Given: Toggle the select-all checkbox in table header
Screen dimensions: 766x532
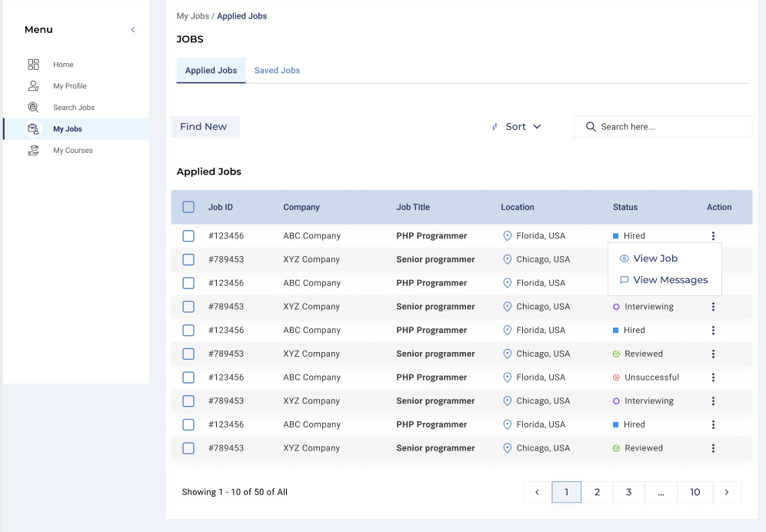Looking at the screenshot, I should coord(188,207).
